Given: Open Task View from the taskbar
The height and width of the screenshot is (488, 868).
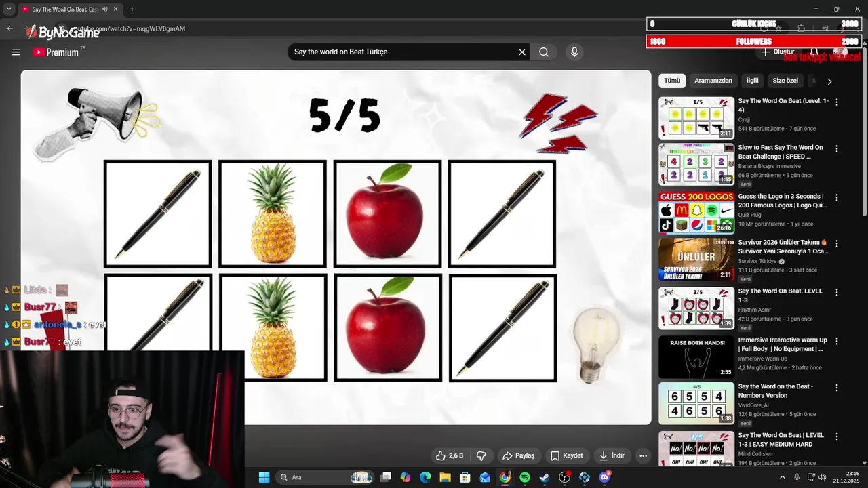Looking at the screenshot, I should pyautogui.click(x=386, y=477).
